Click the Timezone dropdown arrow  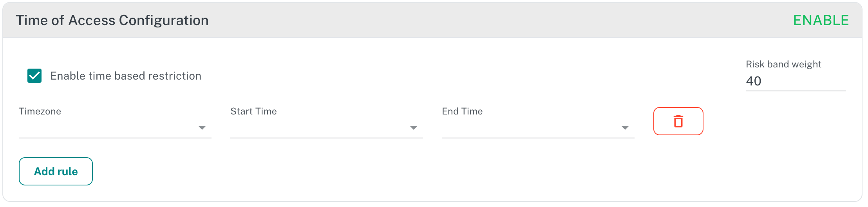pyautogui.click(x=202, y=128)
